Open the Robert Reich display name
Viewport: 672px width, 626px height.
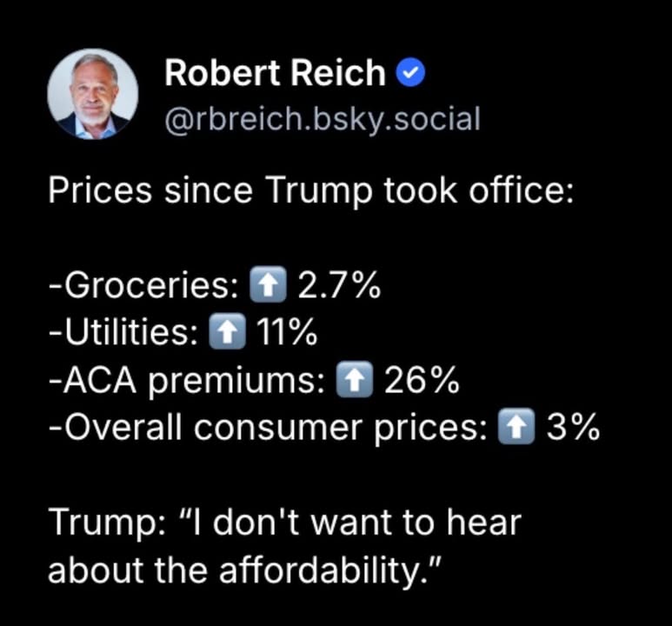(x=275, y=74)
